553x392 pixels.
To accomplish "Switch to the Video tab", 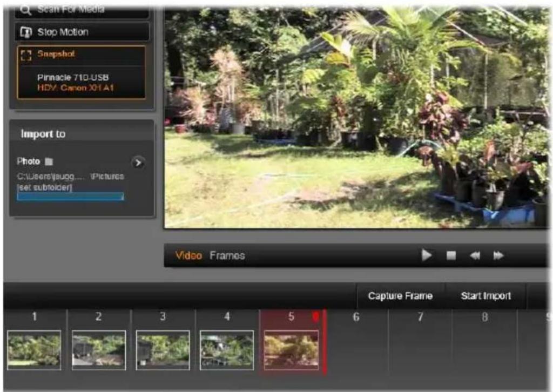I will [188, 255].
